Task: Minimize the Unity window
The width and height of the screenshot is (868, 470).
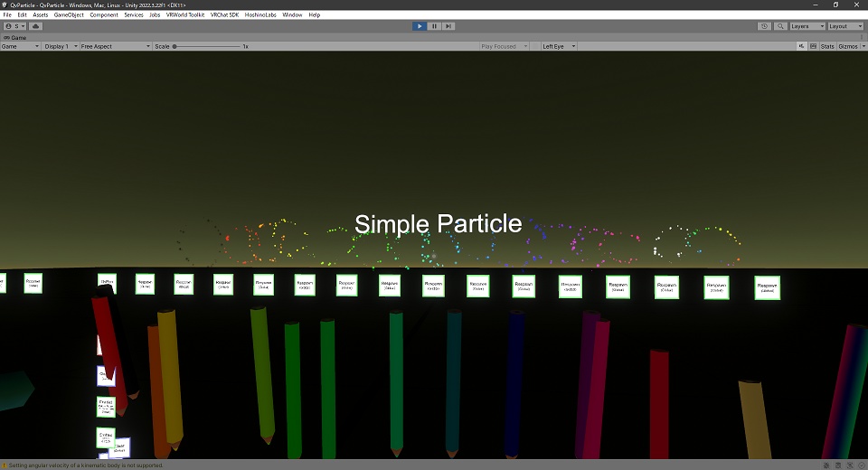Action: (816, 5)
